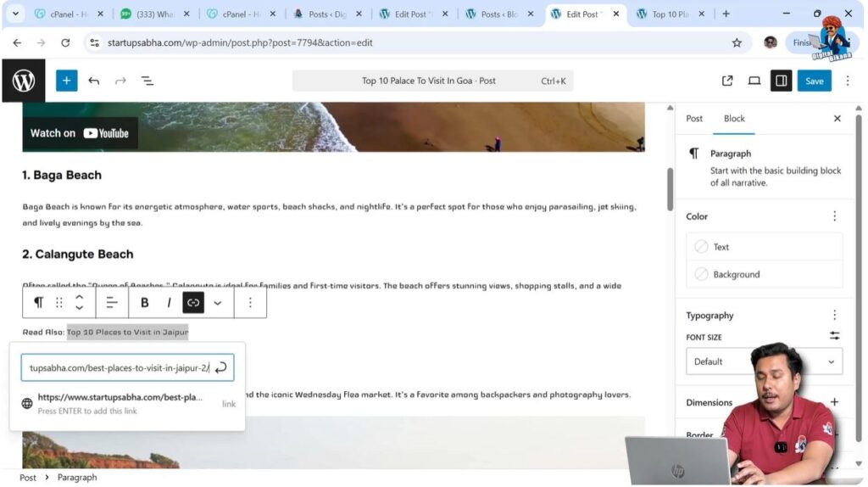Switch to the Top 10 Pla browser tab
The height and width of the screenshot is (487, 868).
point(668,14)
